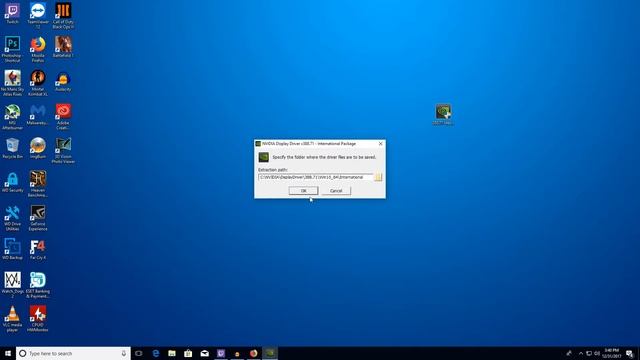
Task: Open the Windows Start menu
Action: (8, 353)
